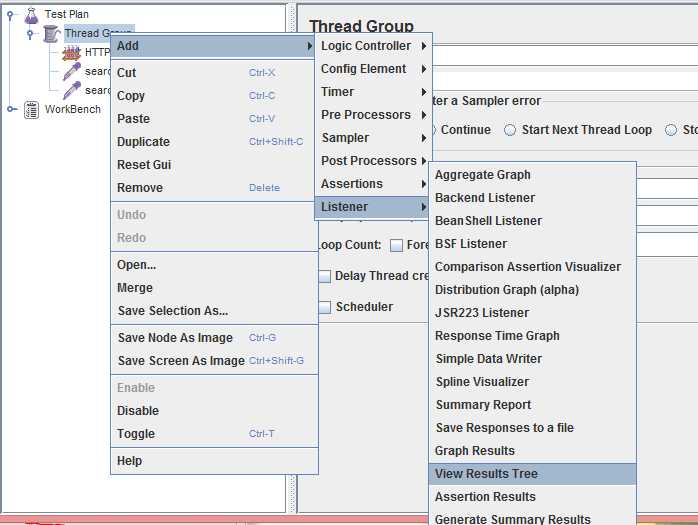Add a Spline Visualizer listener
This screenshot has width=698, height=525.
[532, 382]
